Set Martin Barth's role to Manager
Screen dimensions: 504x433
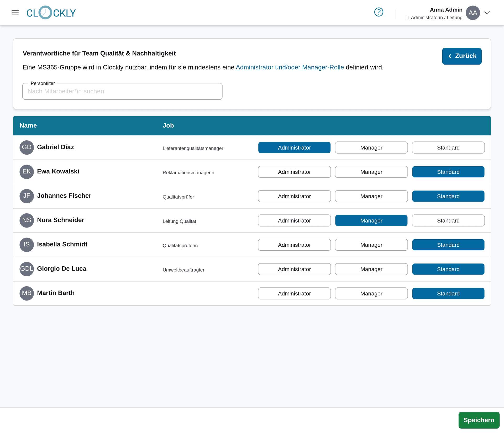pyautogui.click(x=371, y=293)
